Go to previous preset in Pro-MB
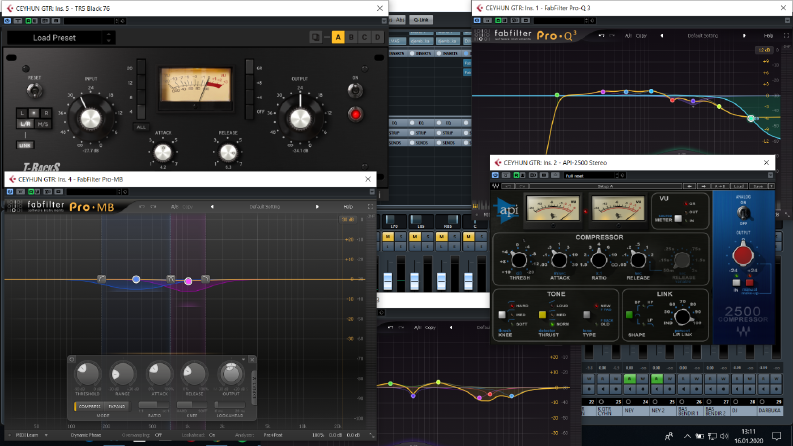The image size is (793, 446). point(212,207)
